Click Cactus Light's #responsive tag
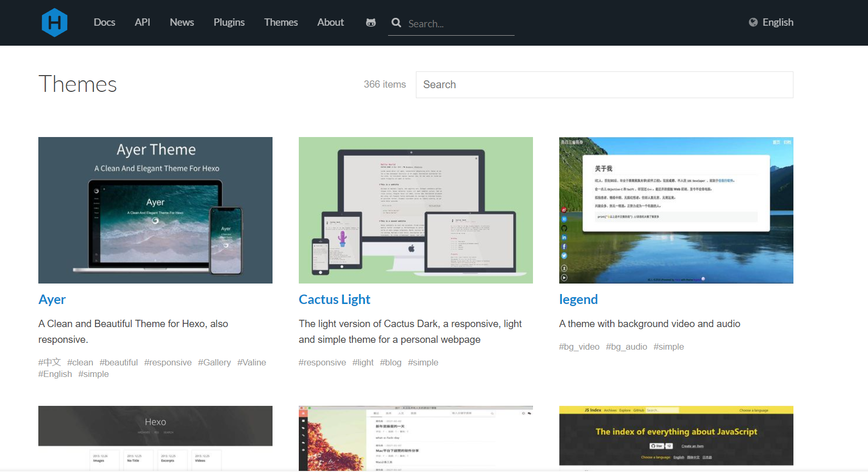This screenshot has width=868, height=472. [322, 362]
